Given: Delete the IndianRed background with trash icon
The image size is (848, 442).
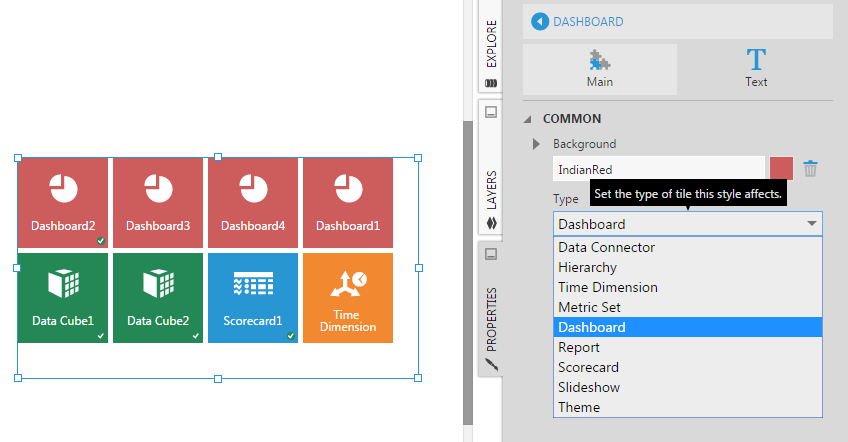Looking at the screenshot, I should 810,168.
